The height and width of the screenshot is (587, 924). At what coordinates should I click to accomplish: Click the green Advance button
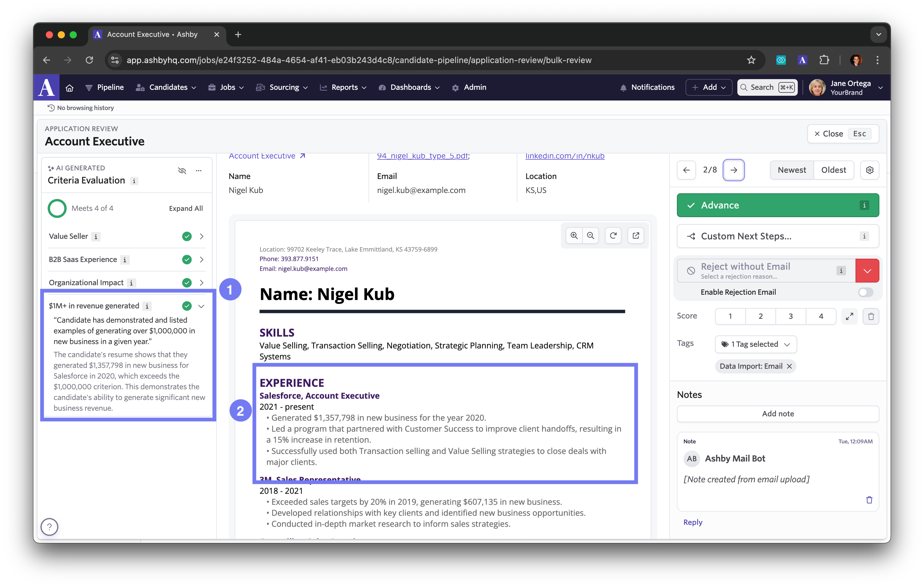tap(778, 205)
